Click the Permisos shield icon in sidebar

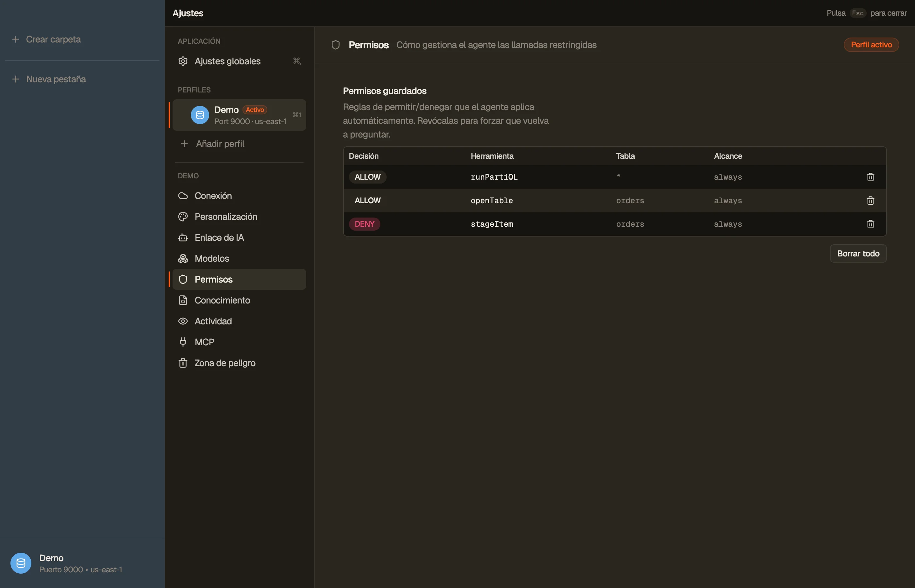click(183, 280)
